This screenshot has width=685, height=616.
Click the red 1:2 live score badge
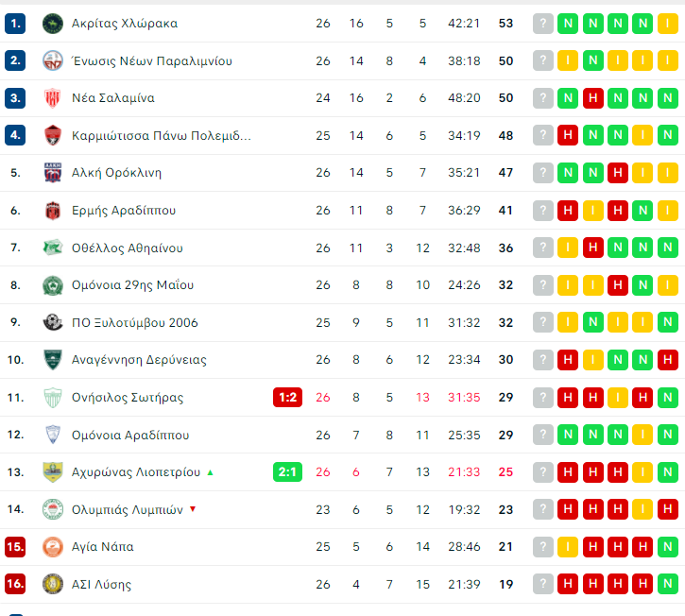click(x=287, y=398)
